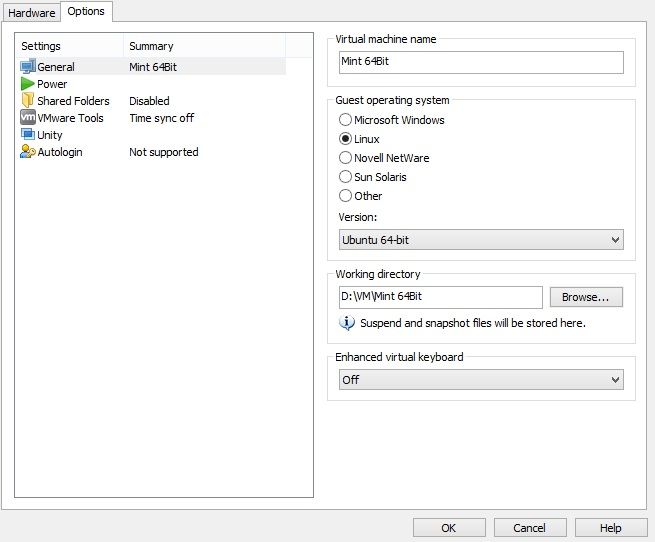Click the 'Not supported' summary value
655x542 pixels.
[x=164, y=152]
